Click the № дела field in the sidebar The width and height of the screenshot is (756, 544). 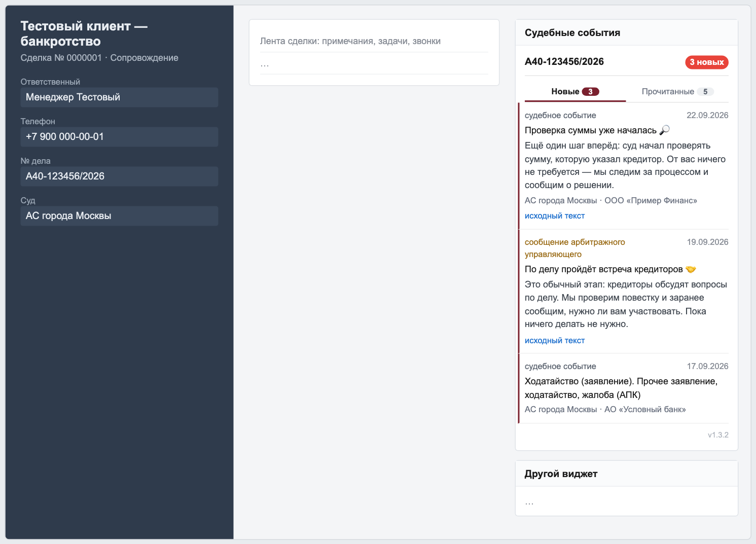point(119,176)
